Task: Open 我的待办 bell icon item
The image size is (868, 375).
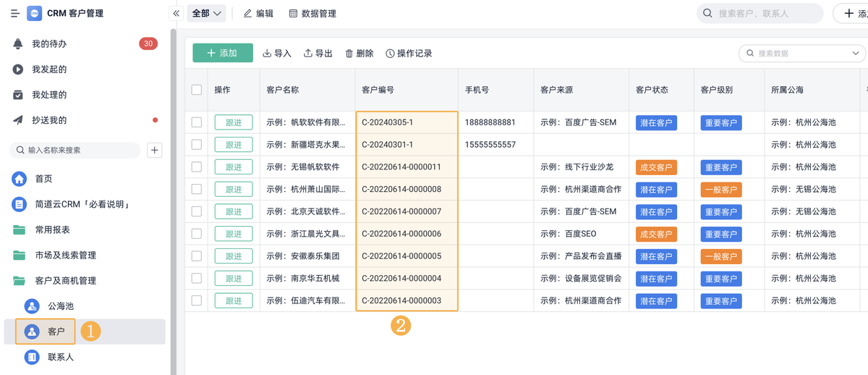Action: coord(18,44)
